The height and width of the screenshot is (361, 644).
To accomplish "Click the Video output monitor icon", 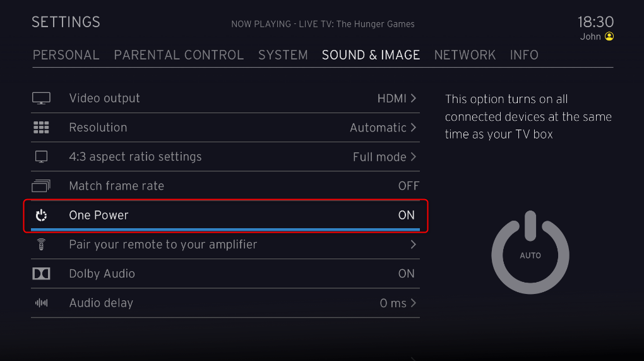I will pos(41,98).
